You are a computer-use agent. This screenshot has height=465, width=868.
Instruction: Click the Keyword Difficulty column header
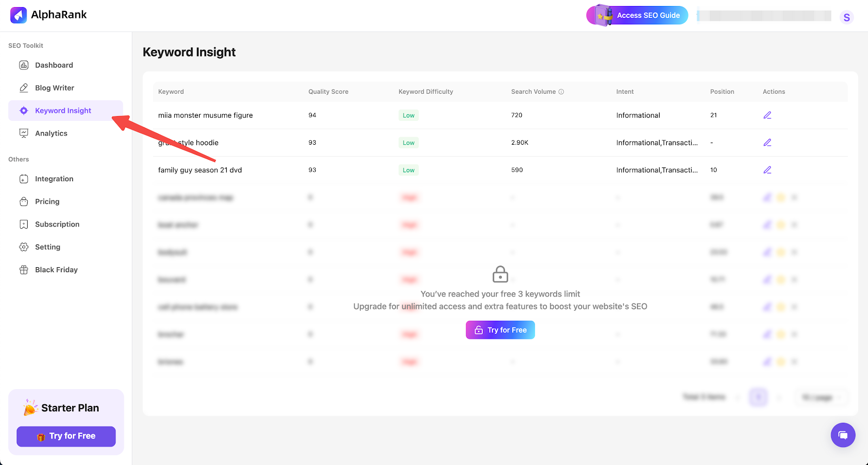[426, 92]
